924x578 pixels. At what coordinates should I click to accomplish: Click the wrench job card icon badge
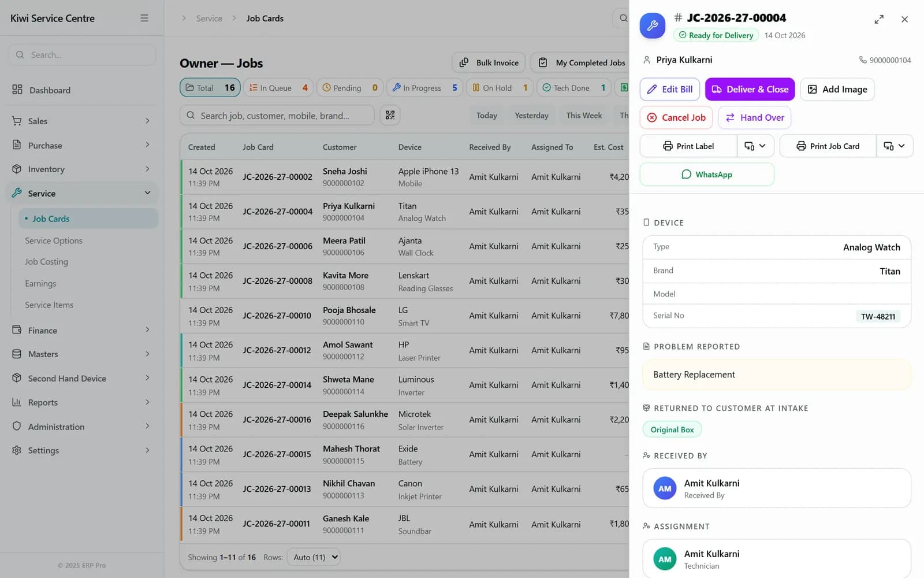[653, 25]
